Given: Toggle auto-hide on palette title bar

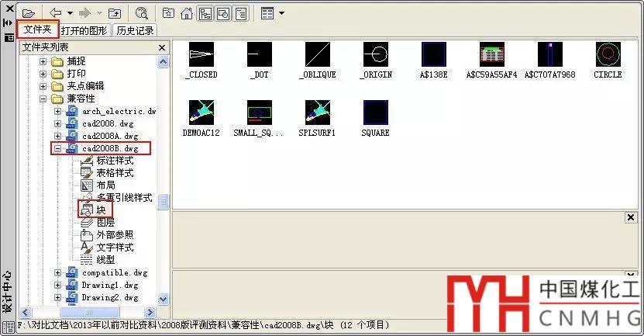Looking at the screenshot, I should click(x=9, y=23).
